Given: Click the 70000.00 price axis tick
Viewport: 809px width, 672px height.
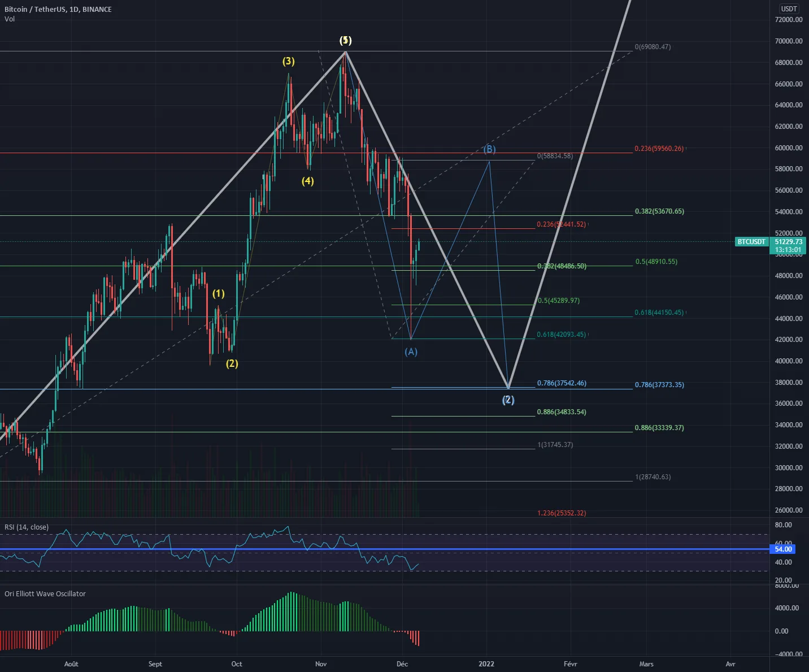Looking at the screenshot, I should tap(789, 41).
